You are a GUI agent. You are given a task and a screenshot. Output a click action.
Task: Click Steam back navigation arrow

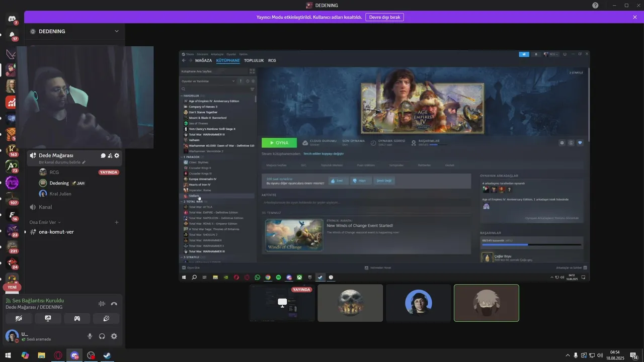184,60
